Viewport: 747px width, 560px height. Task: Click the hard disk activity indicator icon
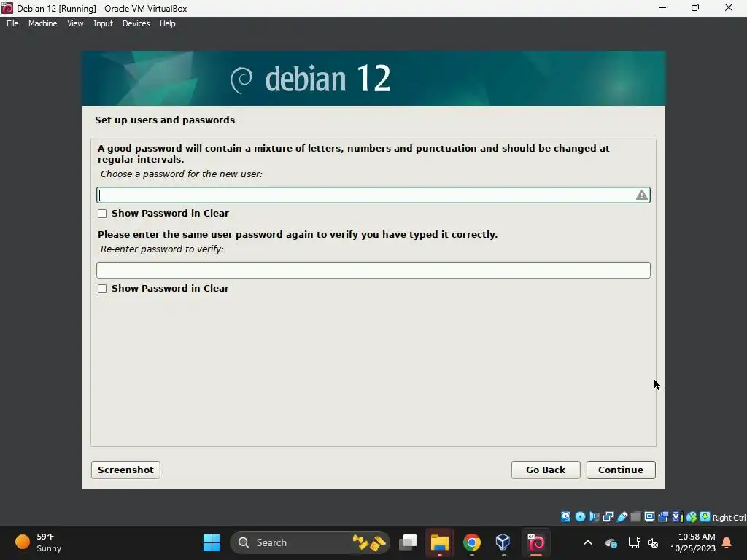tap(565, 517)
